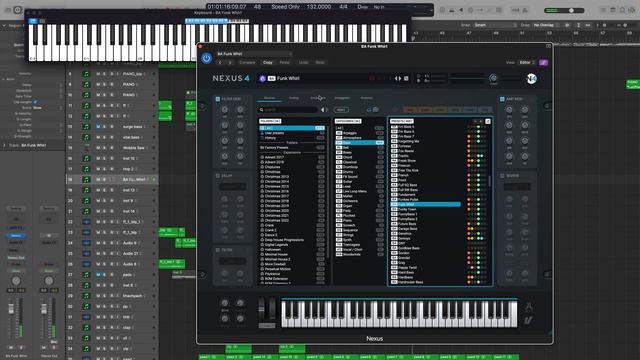The width and height of the screenshot is (640, 360).
Task: Switch to the Arpeggiator tab in Nexus
Action: 342,98
